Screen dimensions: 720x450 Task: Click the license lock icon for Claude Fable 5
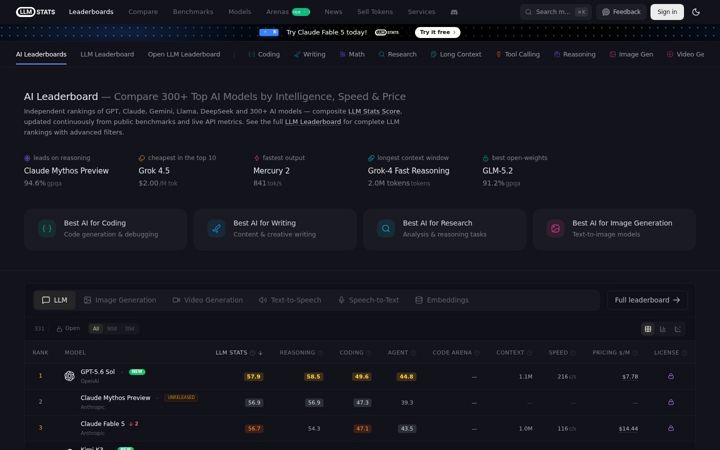[x=671, y=428]
